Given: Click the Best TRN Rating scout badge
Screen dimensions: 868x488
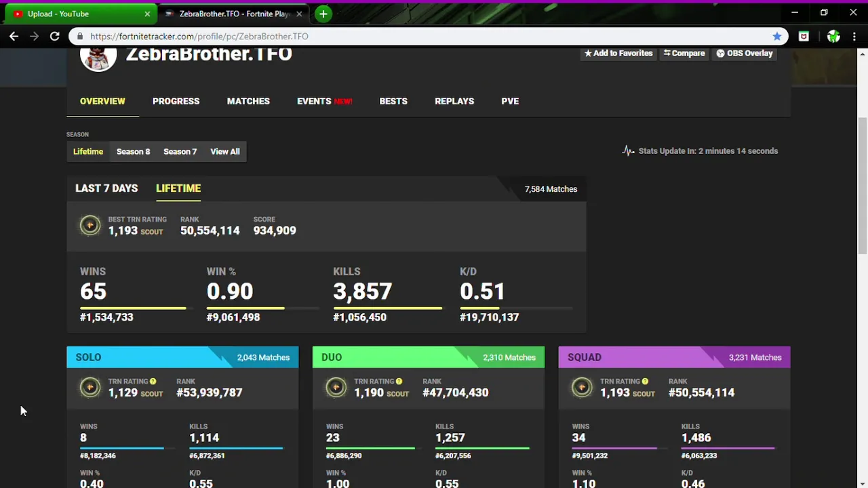Looking at the screenshot, I should (x=90, y=225).
